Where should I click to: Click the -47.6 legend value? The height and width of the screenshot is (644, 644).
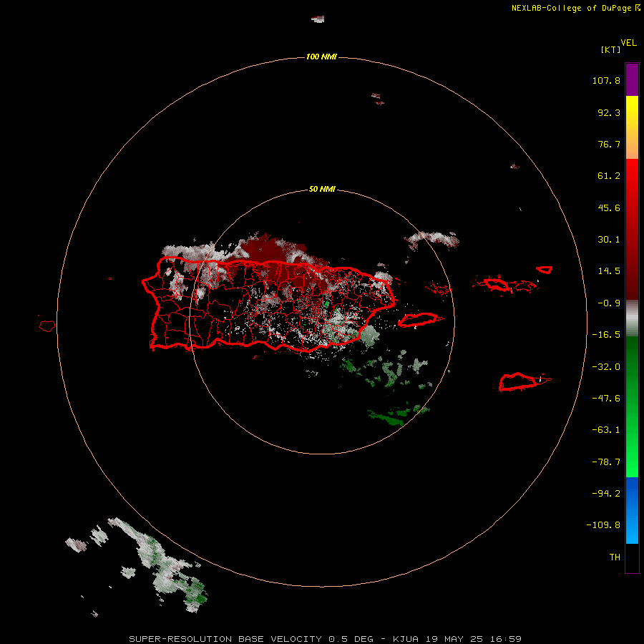tap(606, 399)
